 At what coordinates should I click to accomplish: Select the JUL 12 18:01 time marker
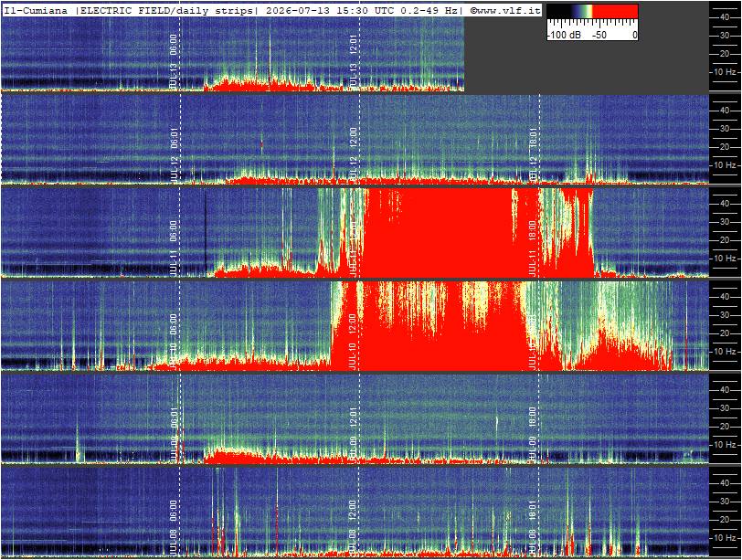[533, 154]
